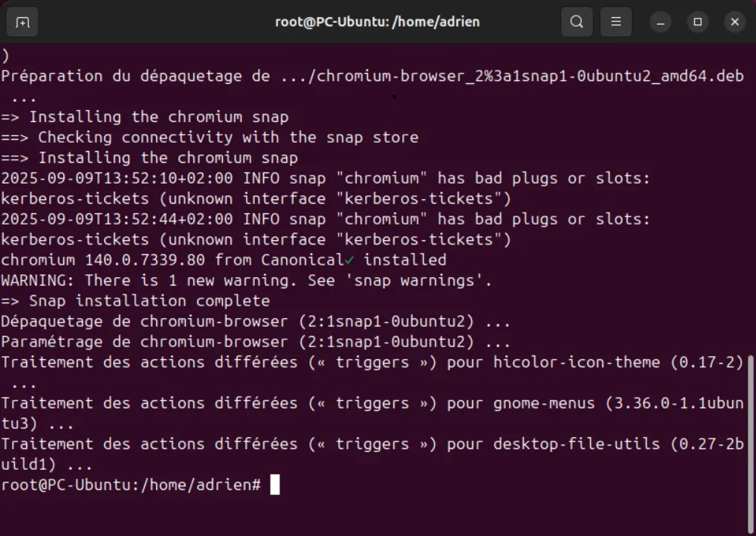Click 'Checking connectivity with the snap store'
This screenshot has height=536, width=756.
pyautogui.click(x=228, y=138)
